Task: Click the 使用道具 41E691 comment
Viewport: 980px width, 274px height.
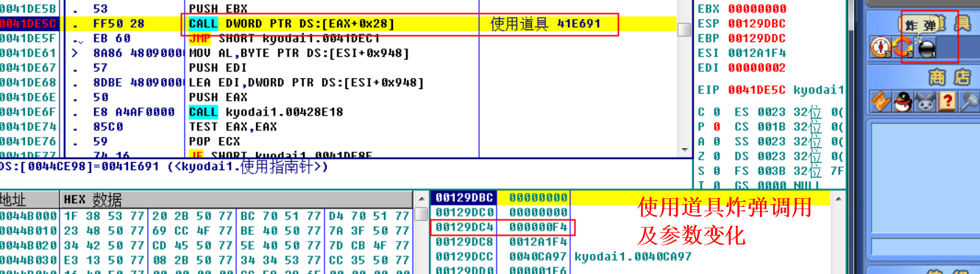Action: 545,24
